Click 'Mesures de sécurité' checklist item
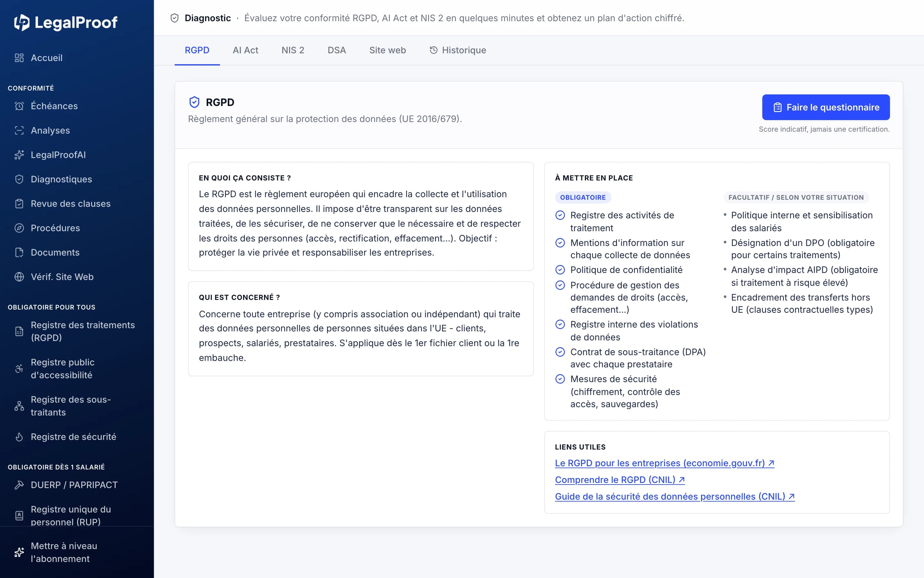This screenshot has height=578, width=924. click(625, 391)
